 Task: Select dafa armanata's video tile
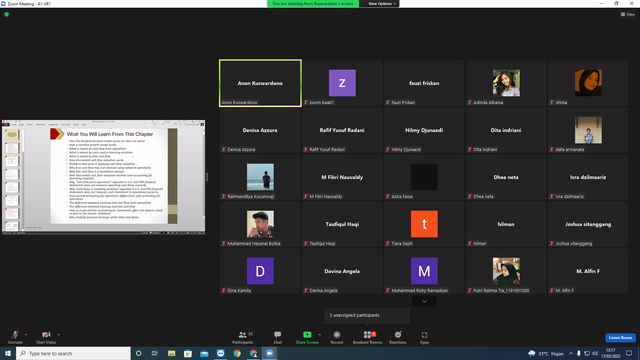point(588,130)
